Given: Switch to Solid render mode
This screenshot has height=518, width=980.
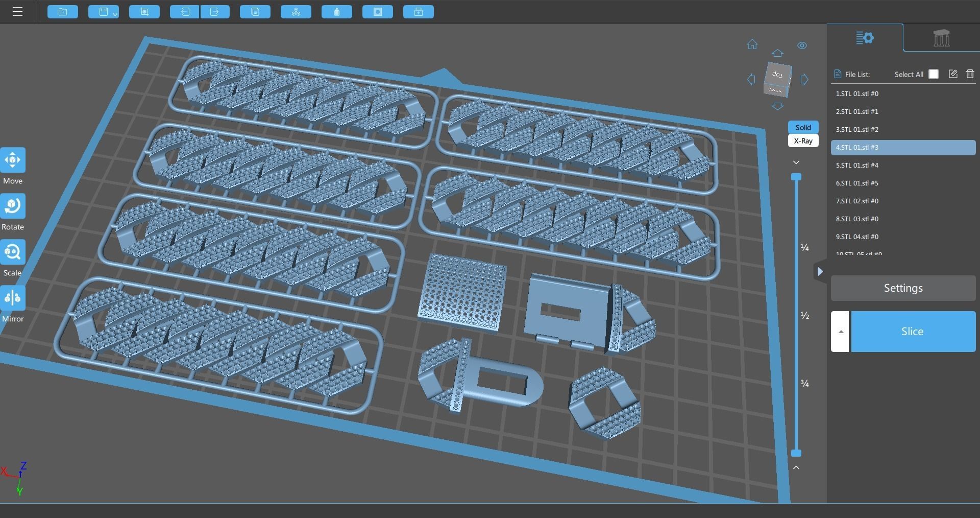Looking at the screenshot, I should 803,127.
